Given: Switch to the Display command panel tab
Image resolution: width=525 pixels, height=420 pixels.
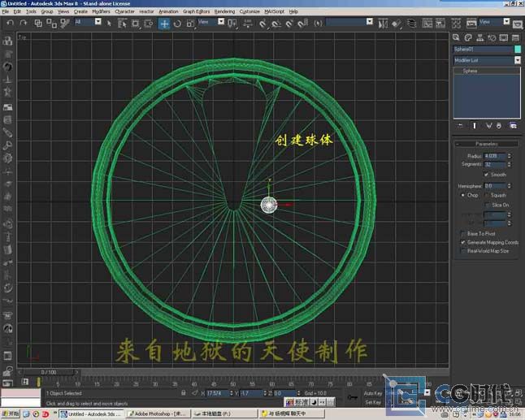Looking at the screenshot, I should click(x=504, y=38).
